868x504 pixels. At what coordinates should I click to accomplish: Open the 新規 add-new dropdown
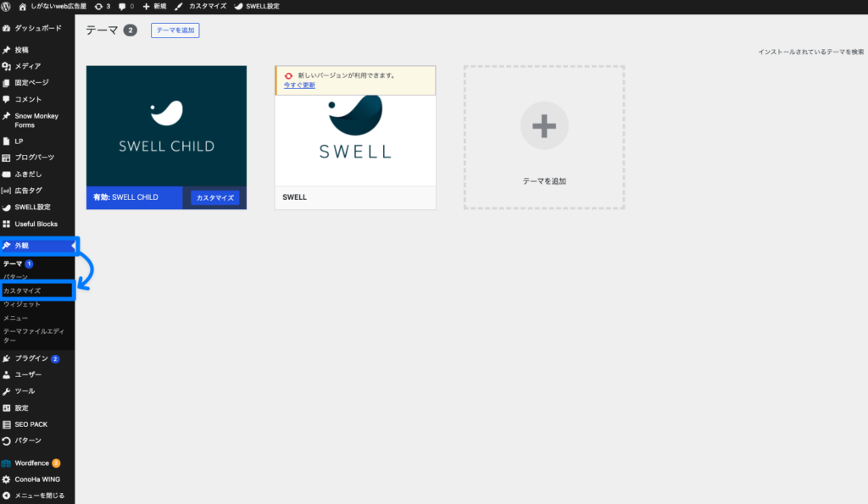tap(154, 6)
